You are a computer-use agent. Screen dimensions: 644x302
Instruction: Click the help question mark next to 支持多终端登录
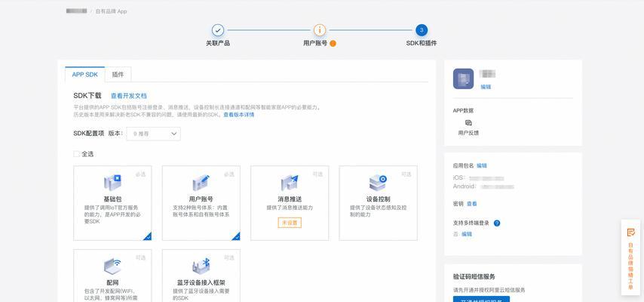497,223
